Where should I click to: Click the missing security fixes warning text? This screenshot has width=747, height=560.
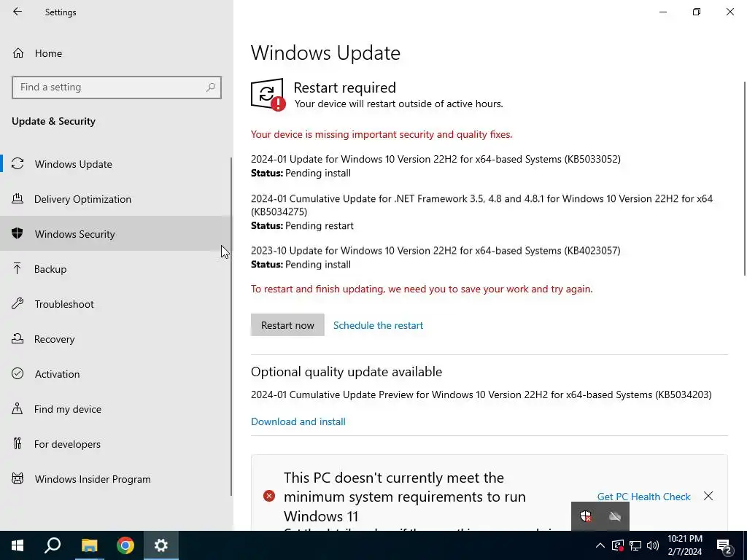382,134
